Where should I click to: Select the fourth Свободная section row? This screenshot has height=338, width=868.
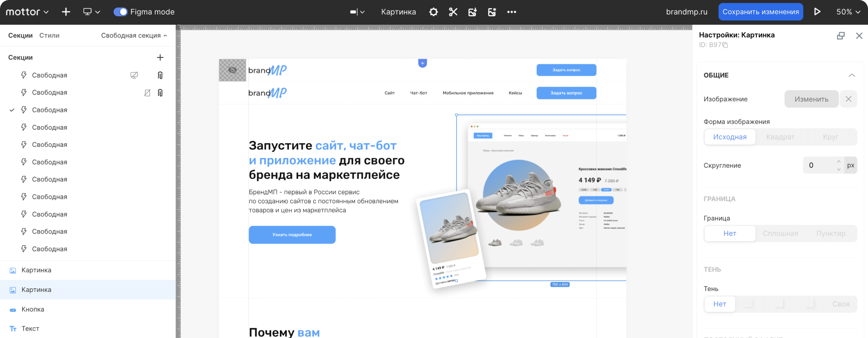[x=88, y=127]
